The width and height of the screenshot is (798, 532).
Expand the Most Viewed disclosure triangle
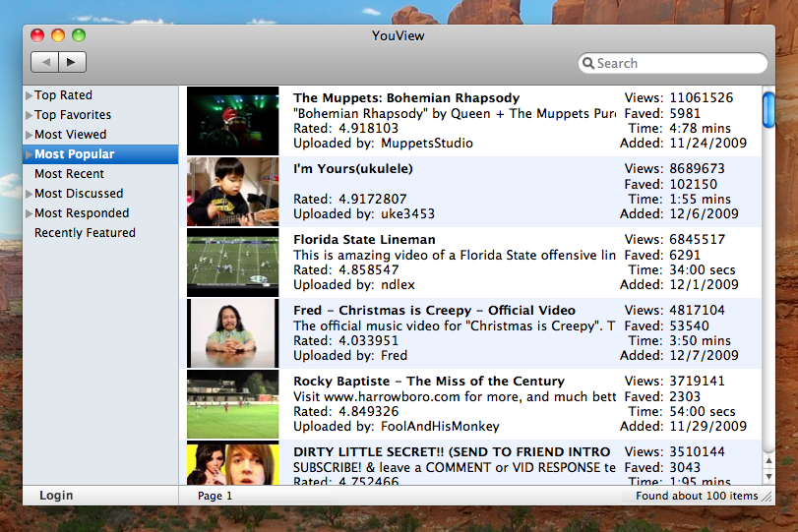click(29, 136)
